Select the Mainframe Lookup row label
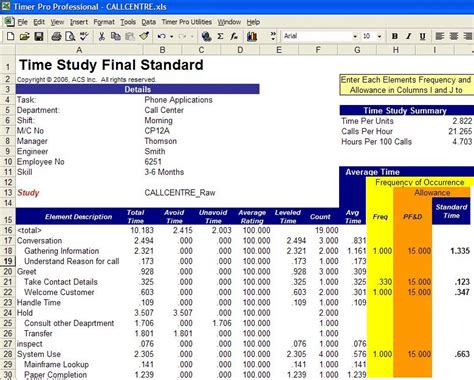Viewport: 474px width, 380px height. (56, 364)
